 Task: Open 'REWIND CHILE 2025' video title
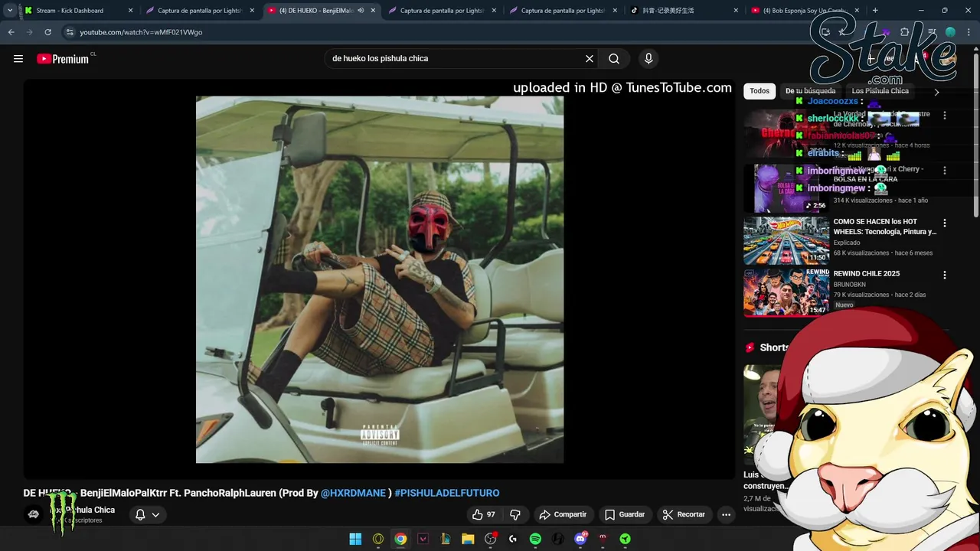866,274
